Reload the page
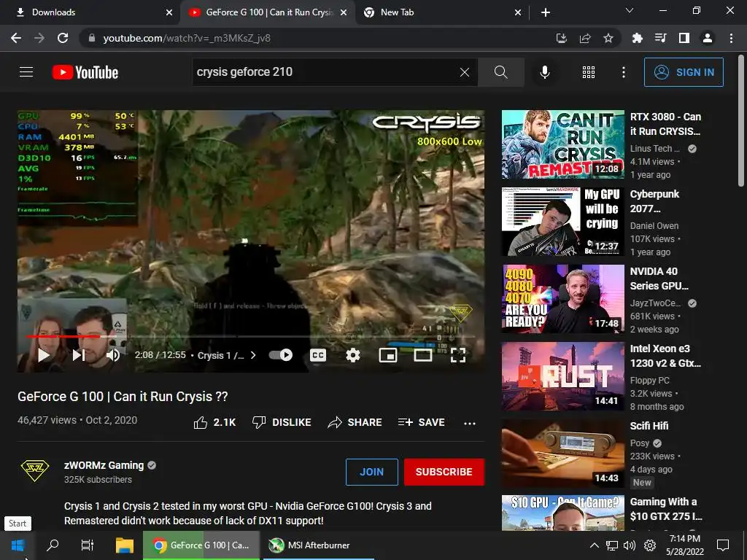747x560 pixels. [x=63, y=38]
